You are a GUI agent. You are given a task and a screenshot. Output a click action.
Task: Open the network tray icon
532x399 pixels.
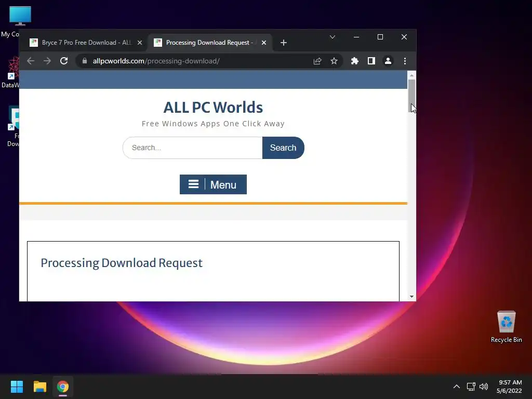(x=471, y=387)
